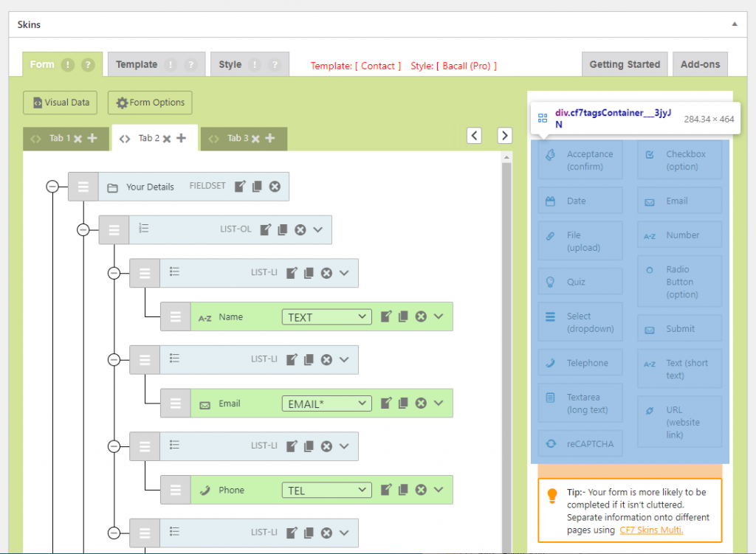Click the edit icon on Your Details fieldset
The image size is (756, 554).
click(x=240, y=187)
